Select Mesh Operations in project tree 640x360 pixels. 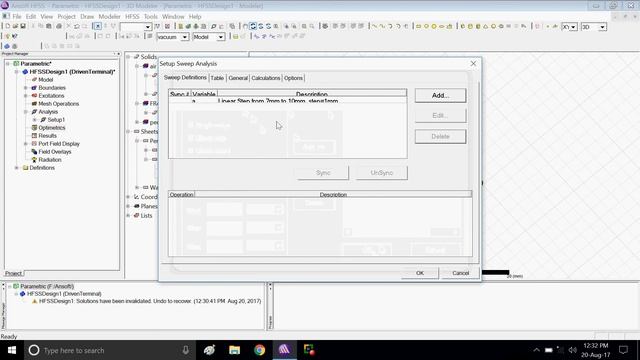click(x=58, y=104)
